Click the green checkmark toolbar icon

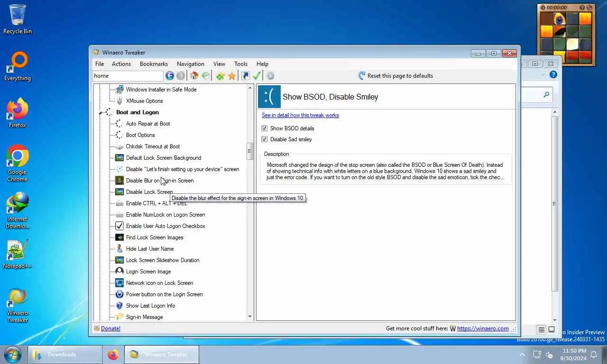(257, 76)
